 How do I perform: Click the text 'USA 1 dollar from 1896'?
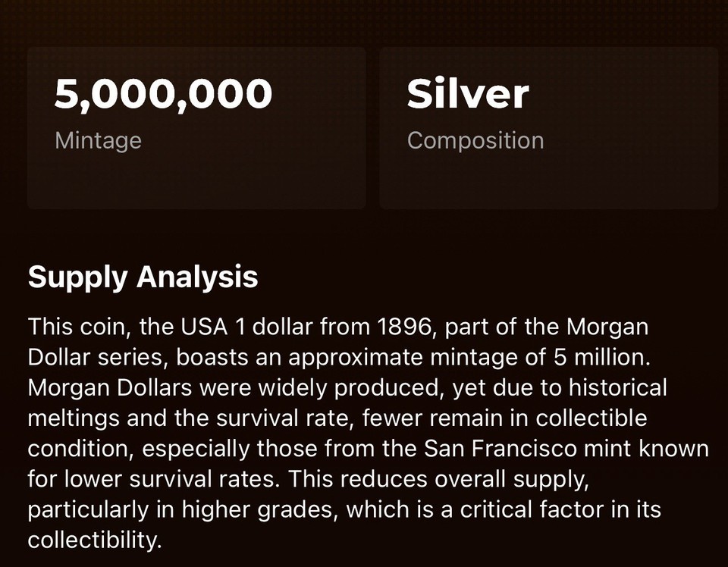(306, 327)
